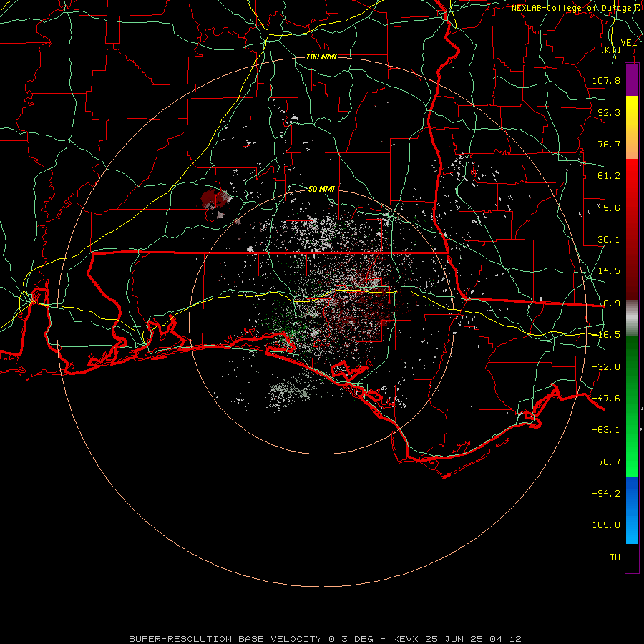Image resolution: width=644 pixels, height=644 pixels.
Task: Select the 76.7 velocity scale value
Action: (609, 144)
